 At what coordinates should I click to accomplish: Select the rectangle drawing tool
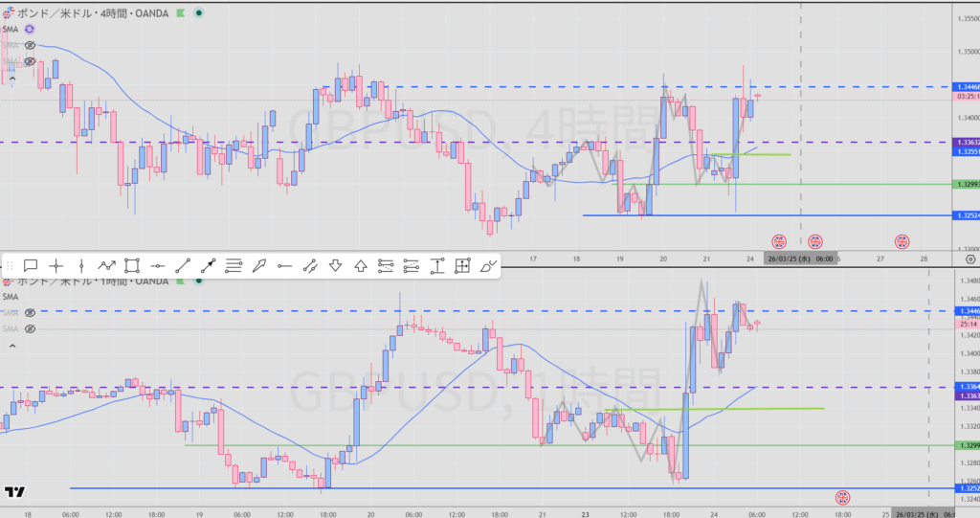(132, 266)
